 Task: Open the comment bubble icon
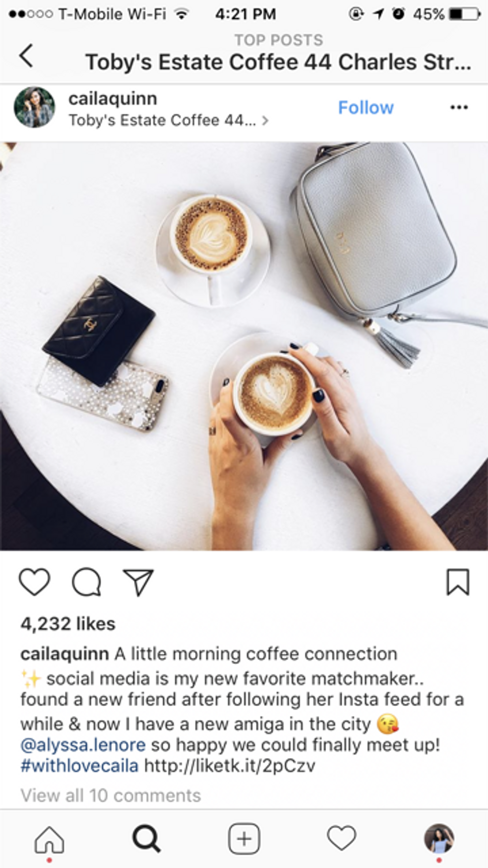click(x=87, y=582)
